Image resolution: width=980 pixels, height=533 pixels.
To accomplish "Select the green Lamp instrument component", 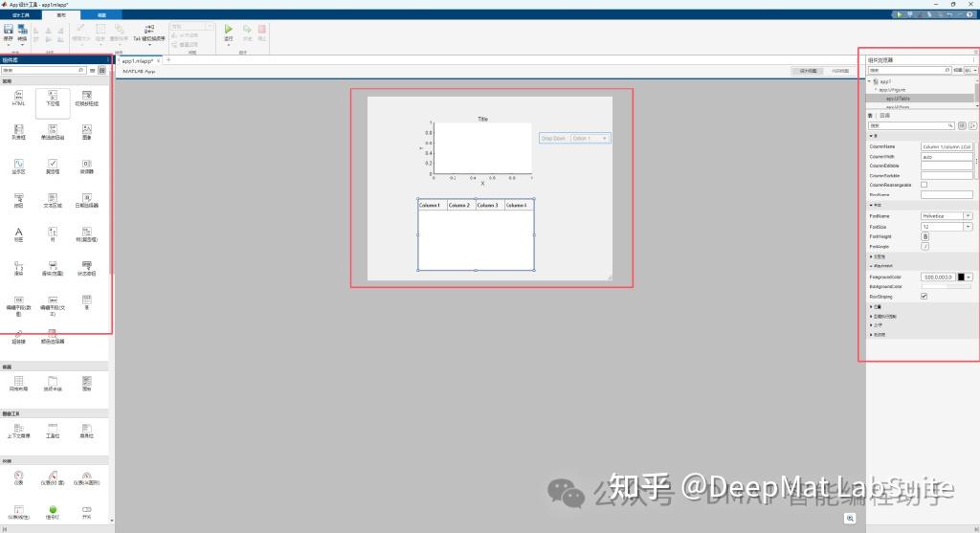I will [53, 510].
